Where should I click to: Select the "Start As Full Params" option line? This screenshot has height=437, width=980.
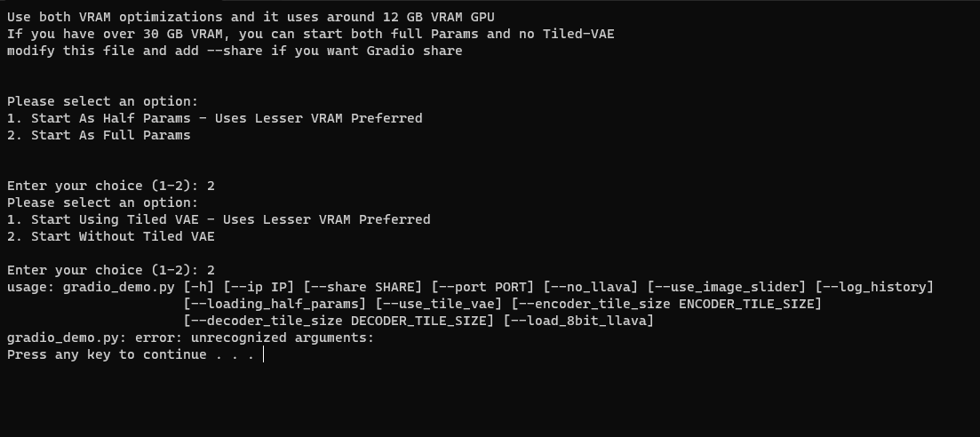[99, 135]
